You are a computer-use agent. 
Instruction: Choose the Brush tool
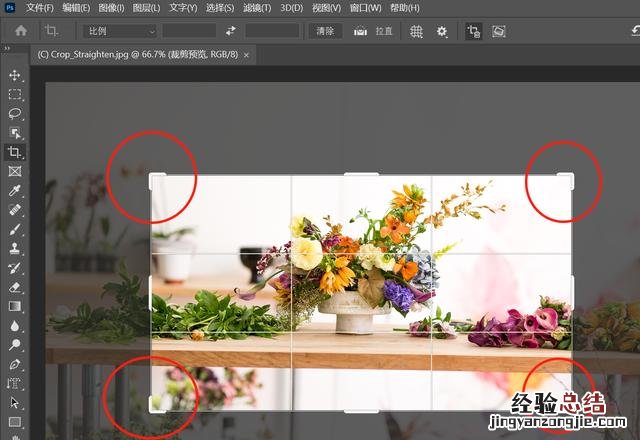[14, 229]
